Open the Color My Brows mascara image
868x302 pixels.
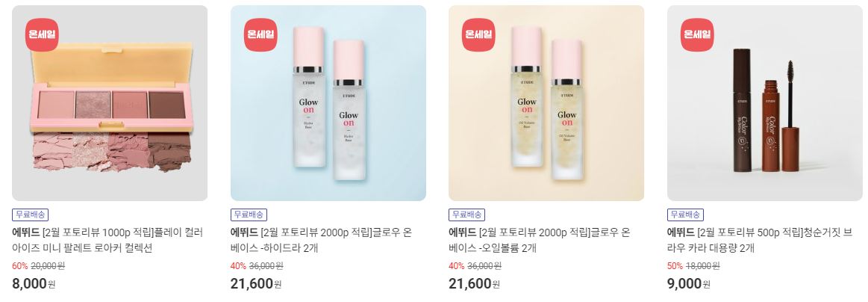click(764, 103)
